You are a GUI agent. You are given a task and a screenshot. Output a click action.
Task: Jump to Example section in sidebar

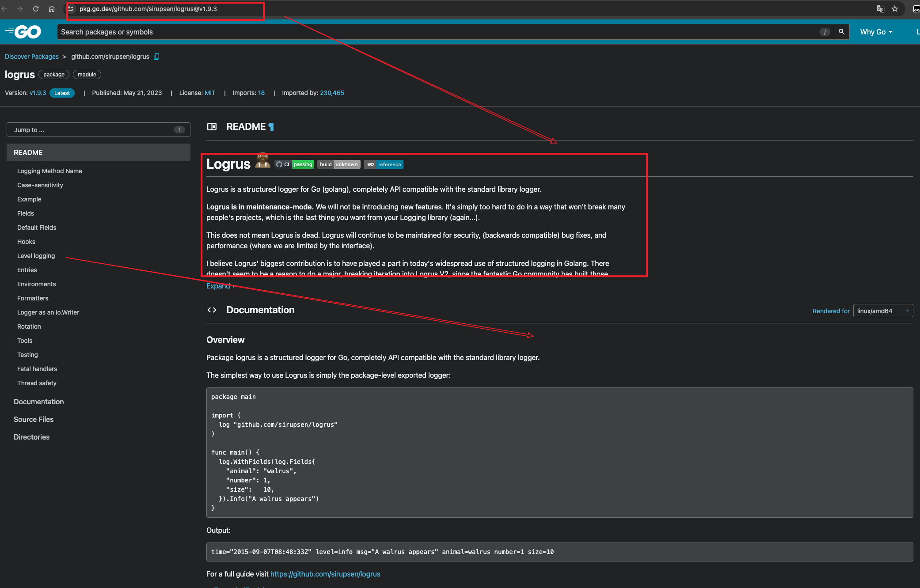tap(29, 199)
